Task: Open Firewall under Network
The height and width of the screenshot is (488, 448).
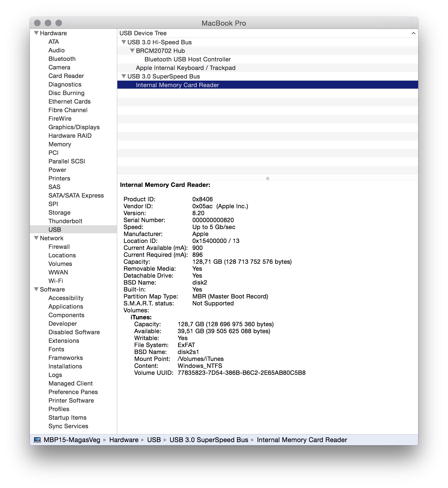Action: [x=59, y=247]
